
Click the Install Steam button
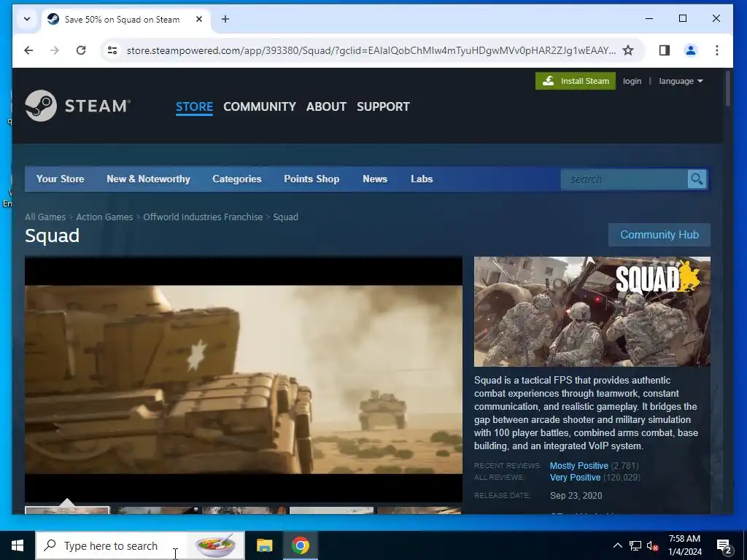pyautogui.click(x=576, y=81)
